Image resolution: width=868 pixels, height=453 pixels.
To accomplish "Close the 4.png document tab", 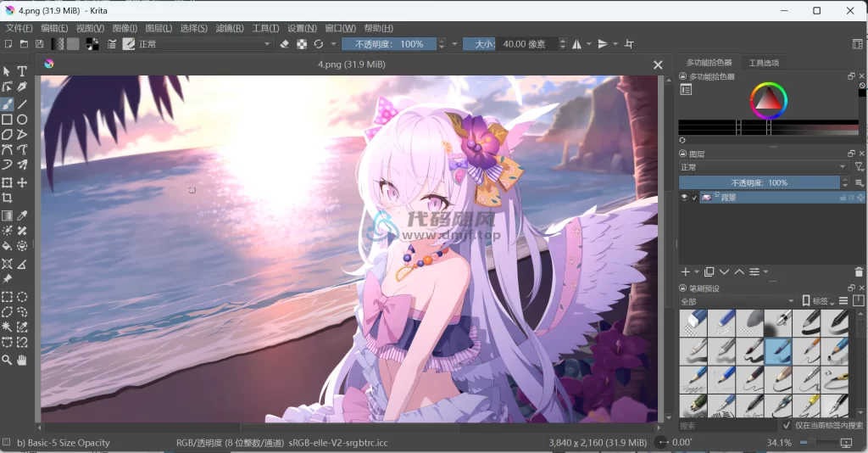I will click(x=658, y=64).
